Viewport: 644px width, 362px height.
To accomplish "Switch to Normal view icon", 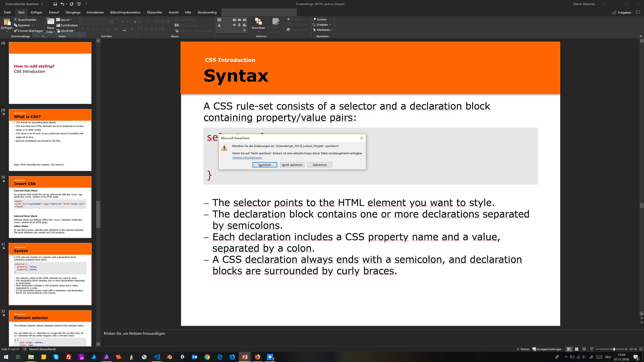I will (569, 349).
